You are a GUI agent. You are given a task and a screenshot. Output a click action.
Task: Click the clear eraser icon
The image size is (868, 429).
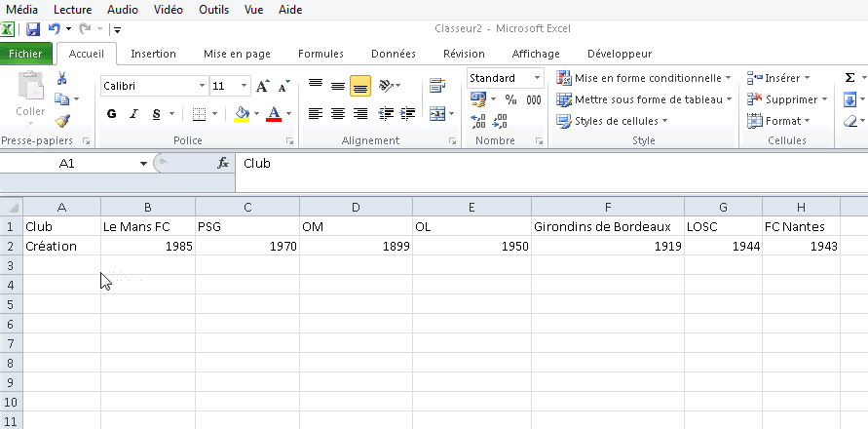pos(849,121)
